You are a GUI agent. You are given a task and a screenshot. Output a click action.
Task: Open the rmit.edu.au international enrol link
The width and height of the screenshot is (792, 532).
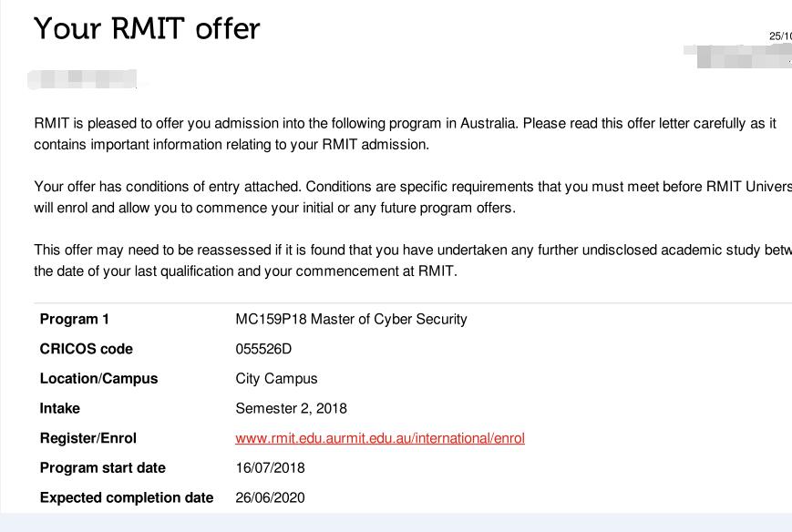pos(380,438)
